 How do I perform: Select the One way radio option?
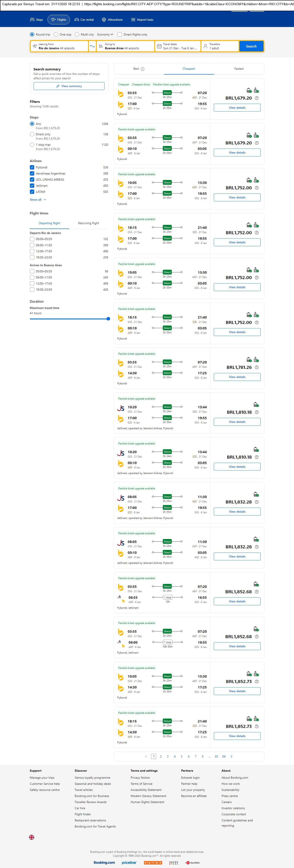(x=56, y=34)
